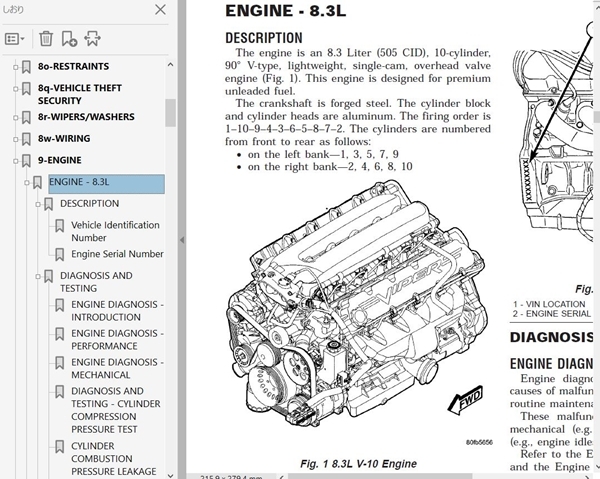The width and height of the screenshot is (600, 479).
Task: Click bookmark icon beside ENGINE - 8.3L
Action: 37,182
